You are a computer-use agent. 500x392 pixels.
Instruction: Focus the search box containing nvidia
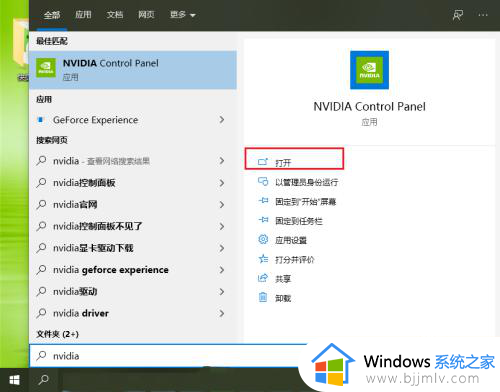pos(168,356)
